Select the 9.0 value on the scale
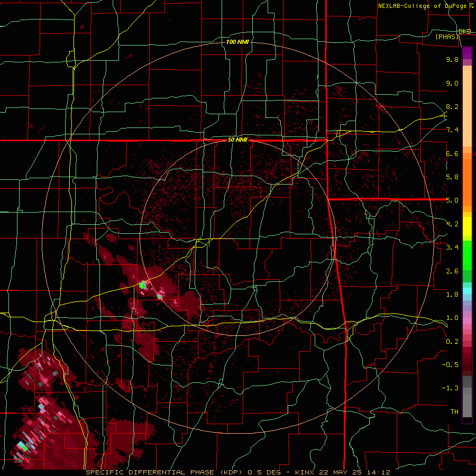The width and height of the screenshot is (476, 476). coord(452,83)
